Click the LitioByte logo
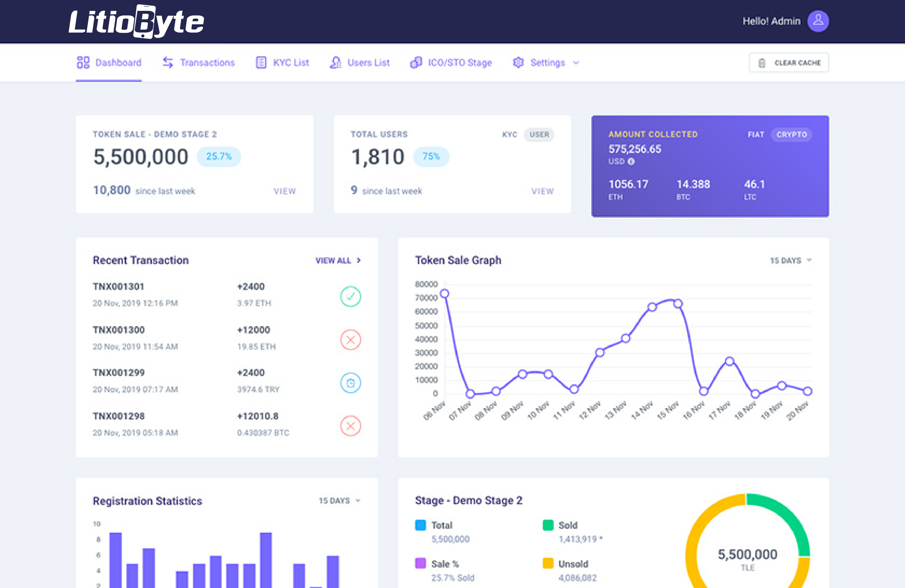905x588 pixels. click(x=136, y=22)
